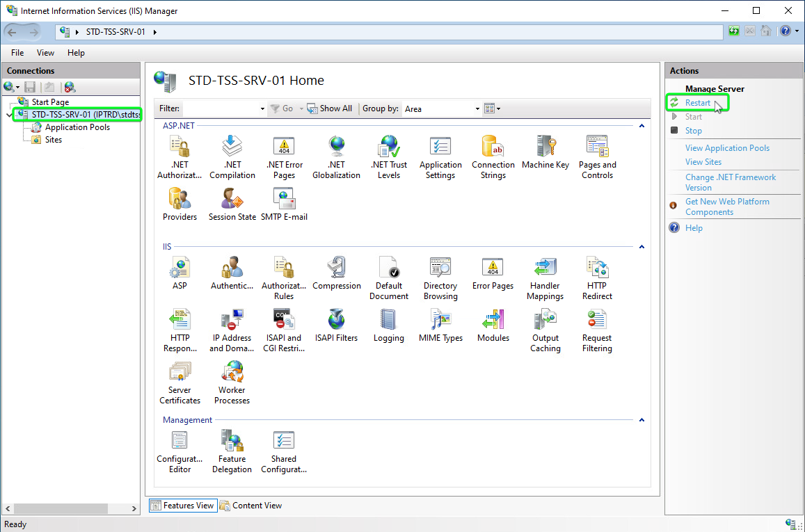Open Request Filtering feature
805x532 pixels.
pyautogui.click(x=597, y=330)
